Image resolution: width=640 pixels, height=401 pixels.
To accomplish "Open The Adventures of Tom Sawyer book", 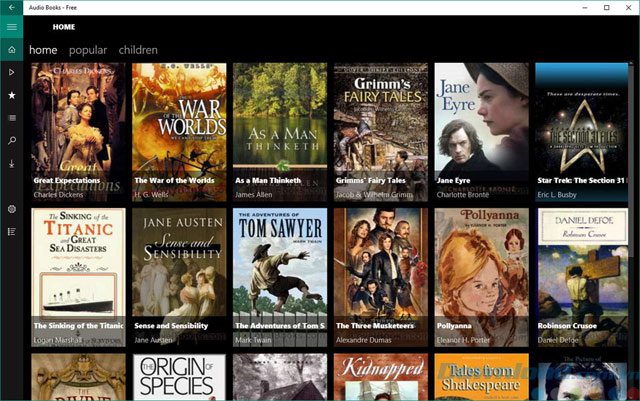I will pyautogui.click(x=280, y=278).
